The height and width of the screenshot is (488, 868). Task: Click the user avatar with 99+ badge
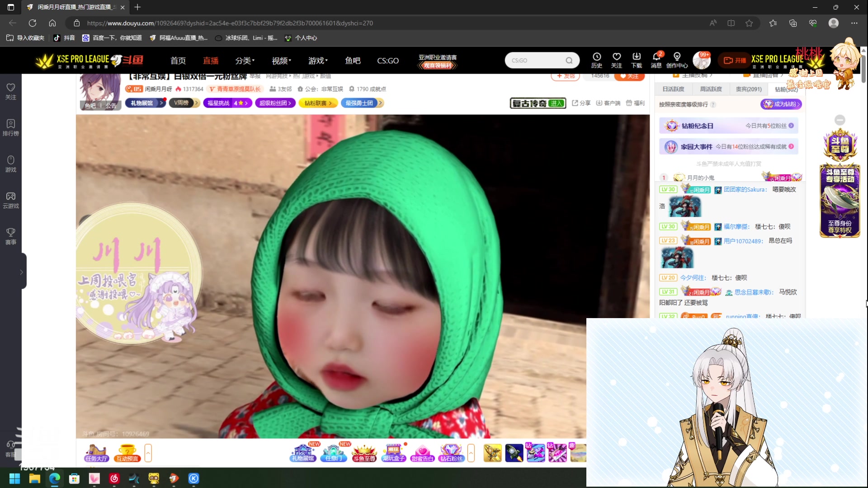tap(701, 60)
